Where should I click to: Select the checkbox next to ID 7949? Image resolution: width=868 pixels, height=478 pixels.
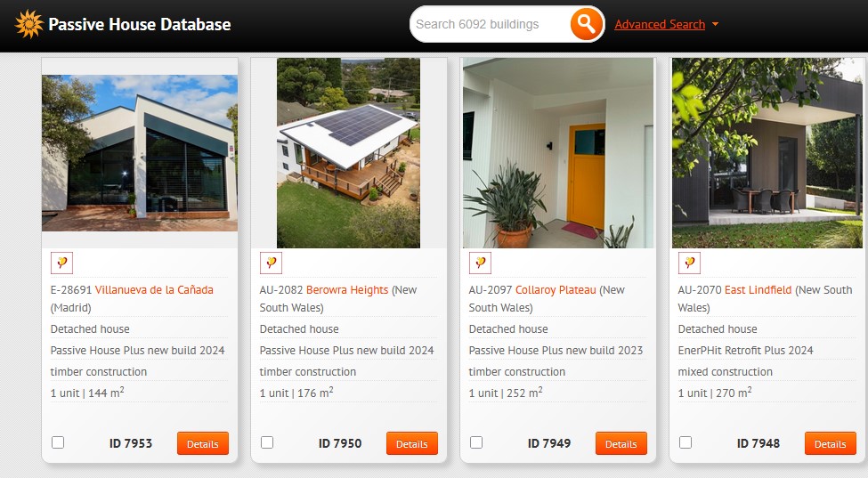point(476,442)
